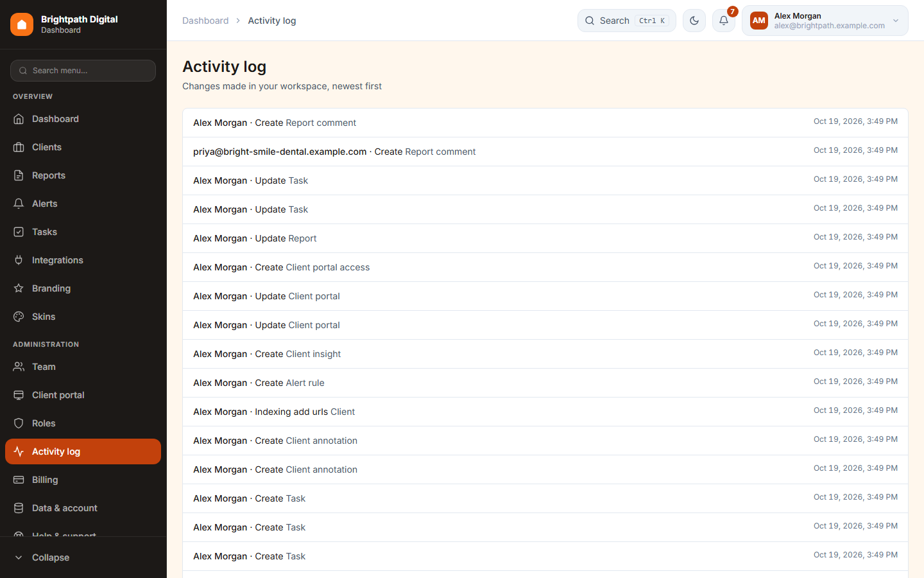Click the Branding label in sidebar
Image resolution: width=924 pixels, height=578 pixels.
point(51,288)
